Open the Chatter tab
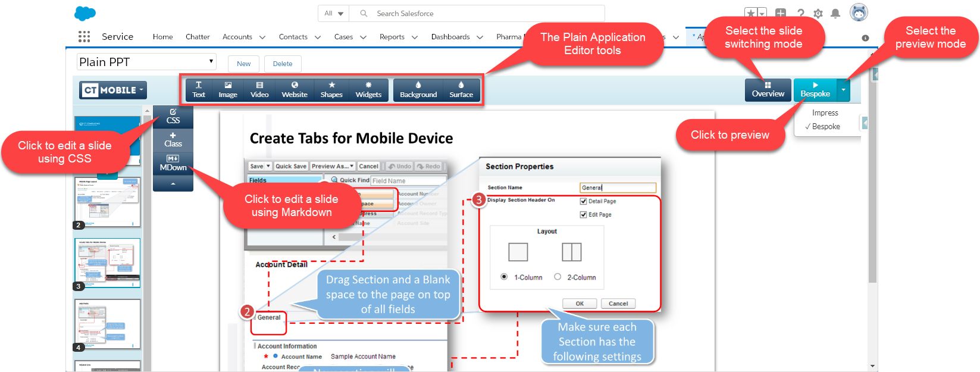980x372 pixels. tap(198, 37)
